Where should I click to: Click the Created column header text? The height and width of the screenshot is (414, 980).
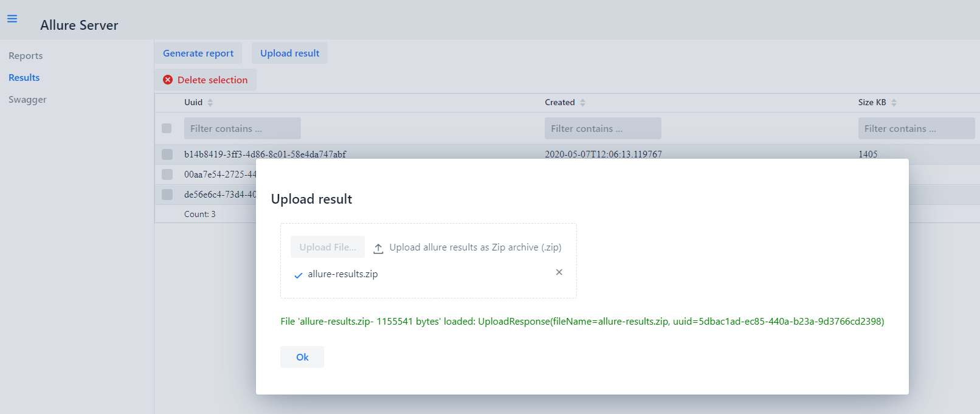560,102
